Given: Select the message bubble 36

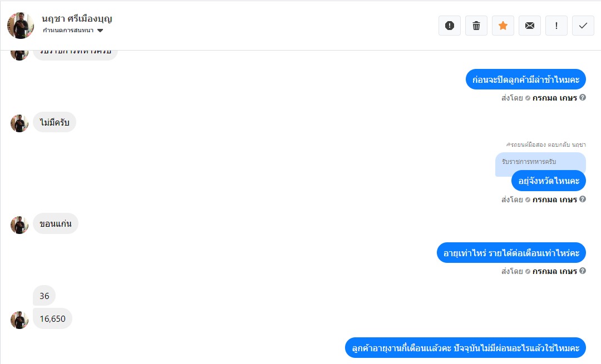Looking at the screenshot, I should [44, 296].
